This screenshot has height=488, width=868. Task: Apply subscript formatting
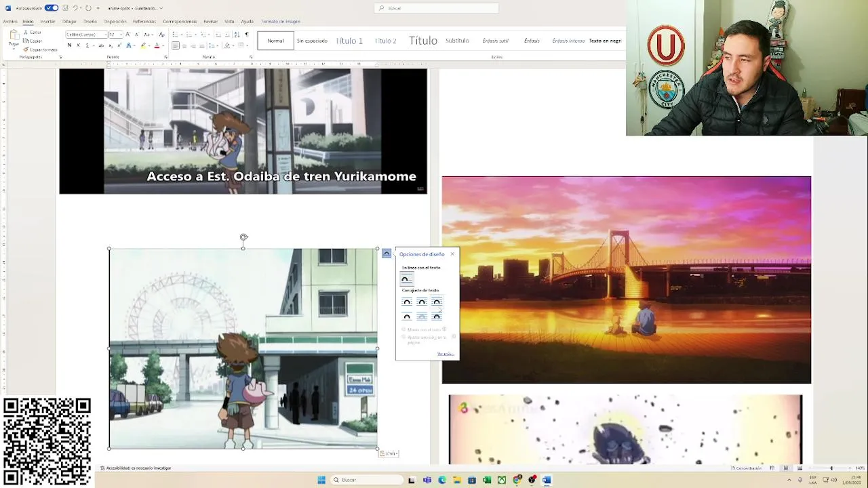click(x=111, y=45)
